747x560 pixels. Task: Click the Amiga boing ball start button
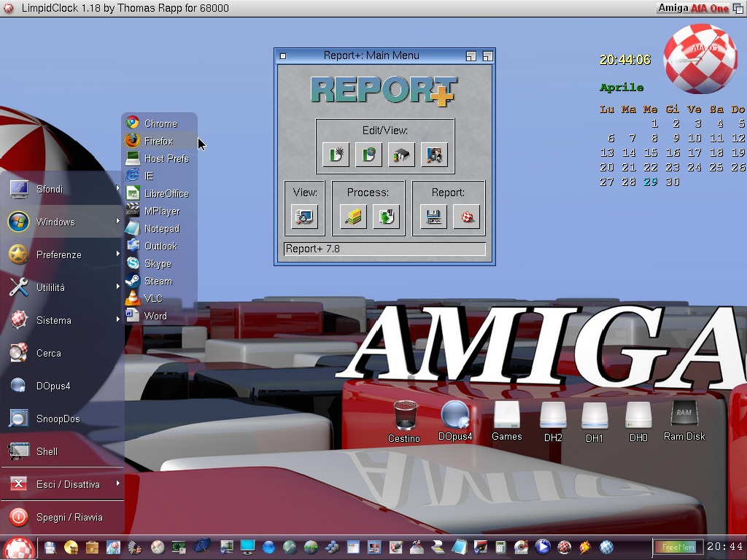tap(18, 547)
